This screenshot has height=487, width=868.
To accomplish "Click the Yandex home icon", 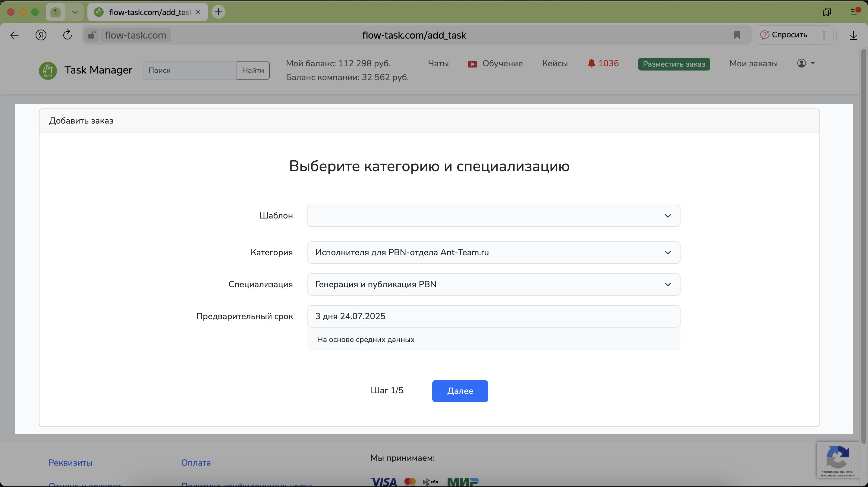I will click(41, 35).
